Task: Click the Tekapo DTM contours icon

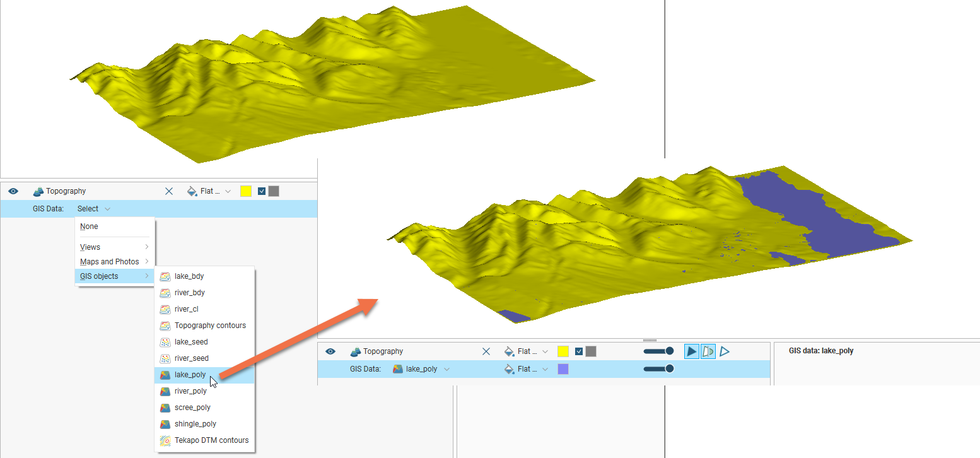Action: [165, 440]
